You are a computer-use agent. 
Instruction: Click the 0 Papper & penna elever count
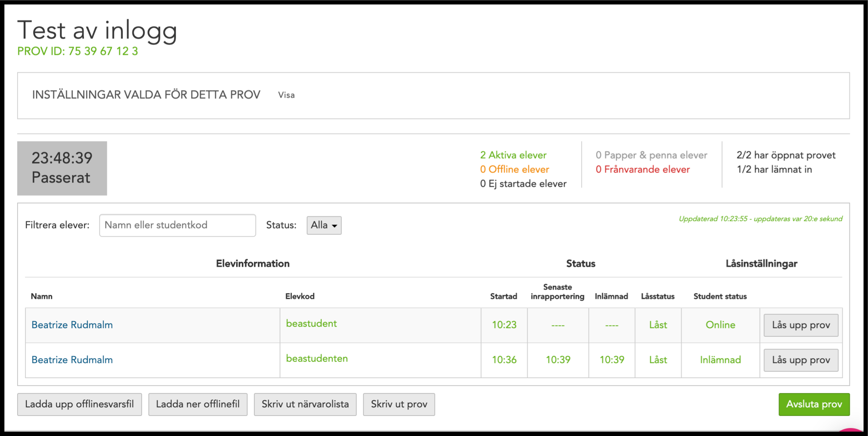652,155
